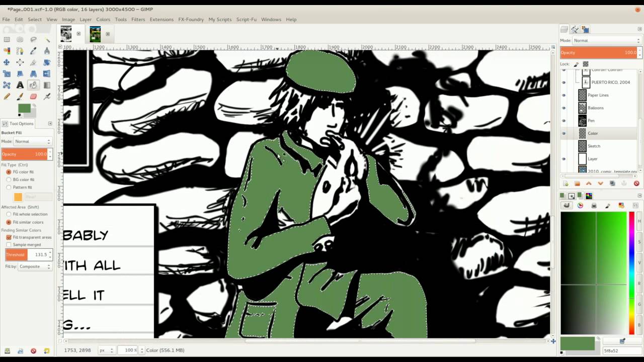Adjust Threshold value spinner arrows
644x362 pixels.
[50, 255]
